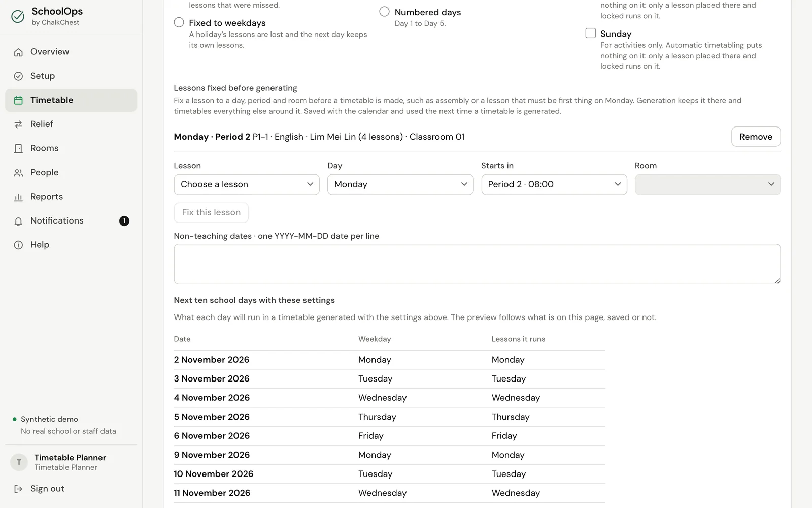
Task: Remove the fixed Monday Period 2 lesson
Action: 756,137
